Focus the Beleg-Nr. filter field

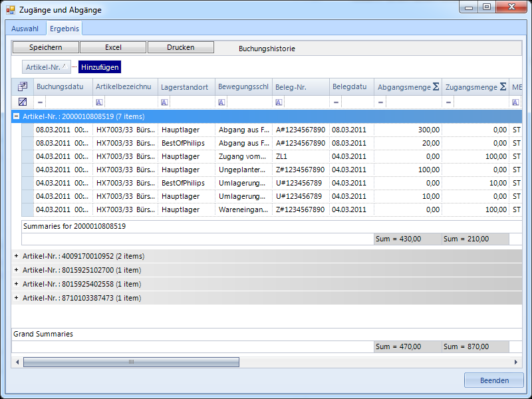point(307,102)
